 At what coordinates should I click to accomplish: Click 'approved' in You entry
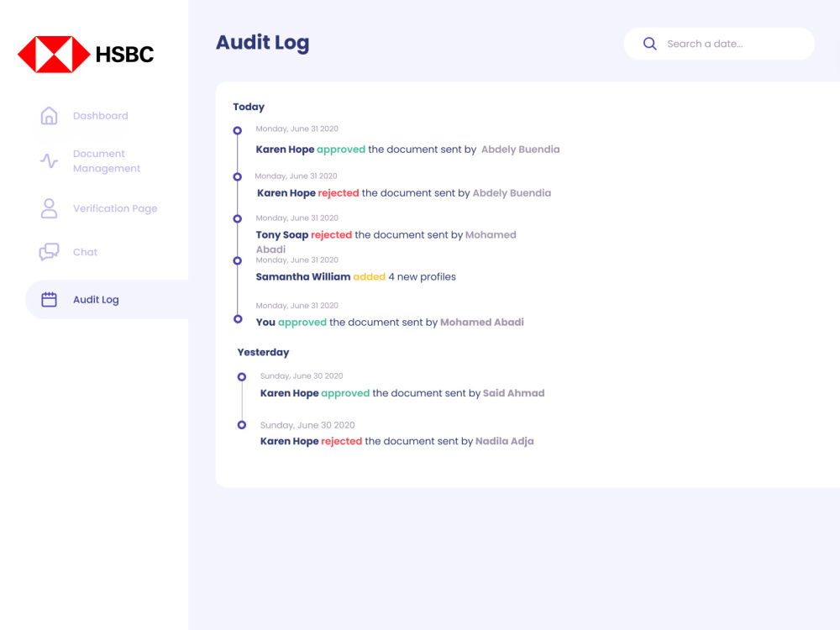coord(302,323)
